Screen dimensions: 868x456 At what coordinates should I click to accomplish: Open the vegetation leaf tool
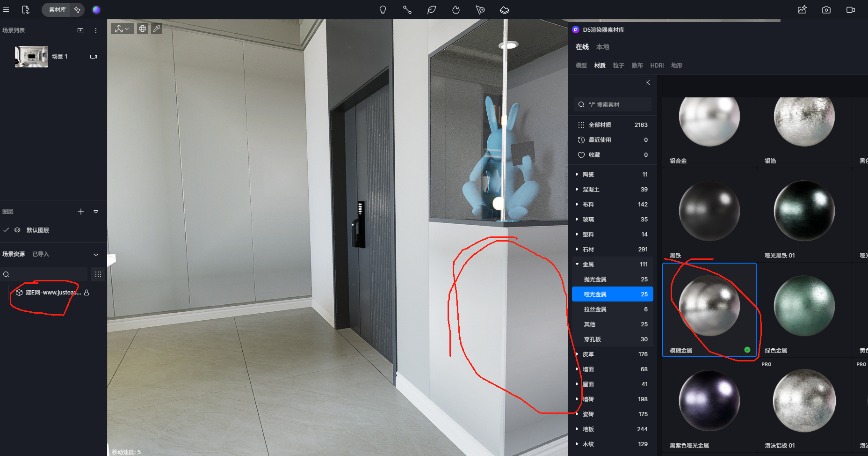tap(432, 10)
